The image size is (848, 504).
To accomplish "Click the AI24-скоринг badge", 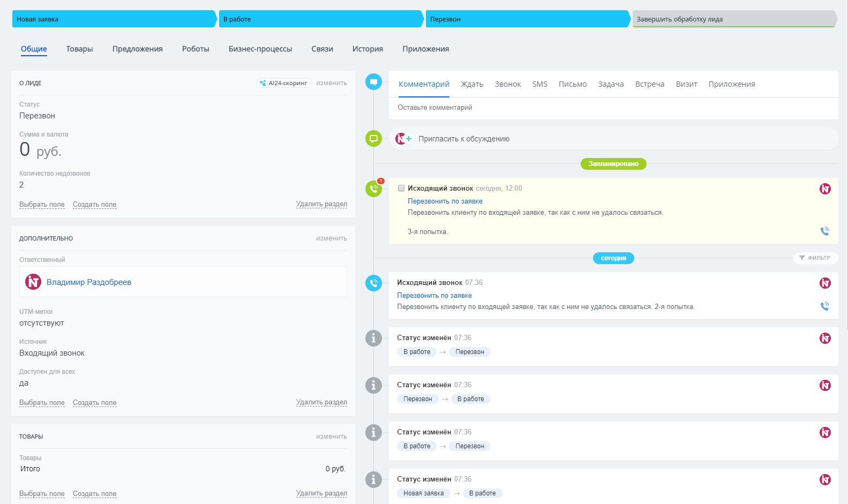I will tap(284, 83).
